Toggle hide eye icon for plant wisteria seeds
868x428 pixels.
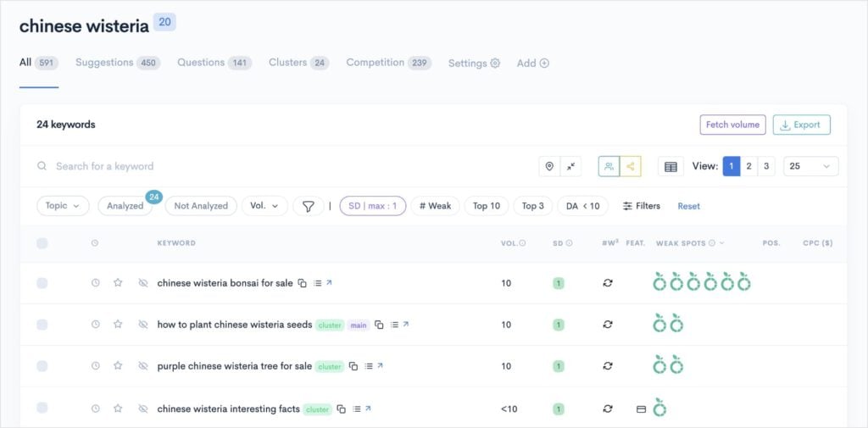(142, 325)
